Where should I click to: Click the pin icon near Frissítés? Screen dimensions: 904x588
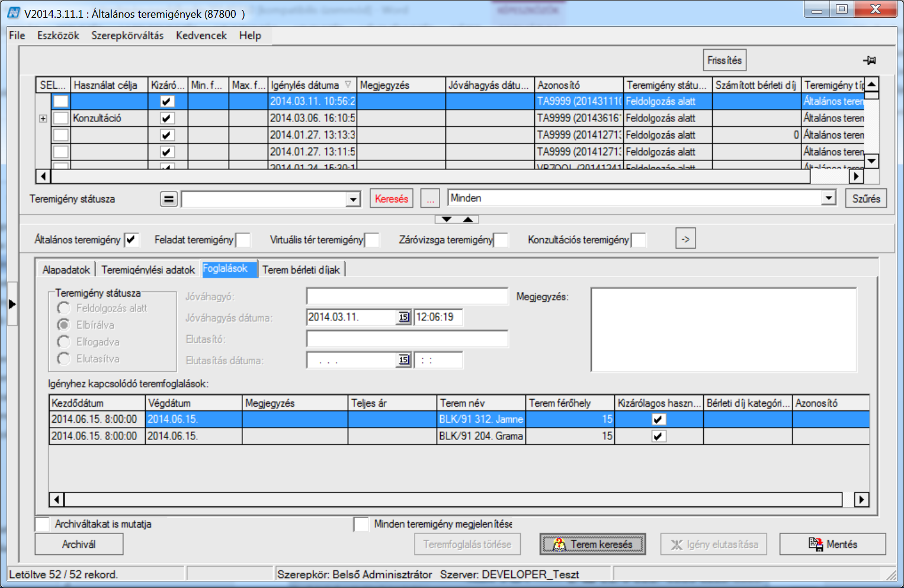(x=869, y=60)
